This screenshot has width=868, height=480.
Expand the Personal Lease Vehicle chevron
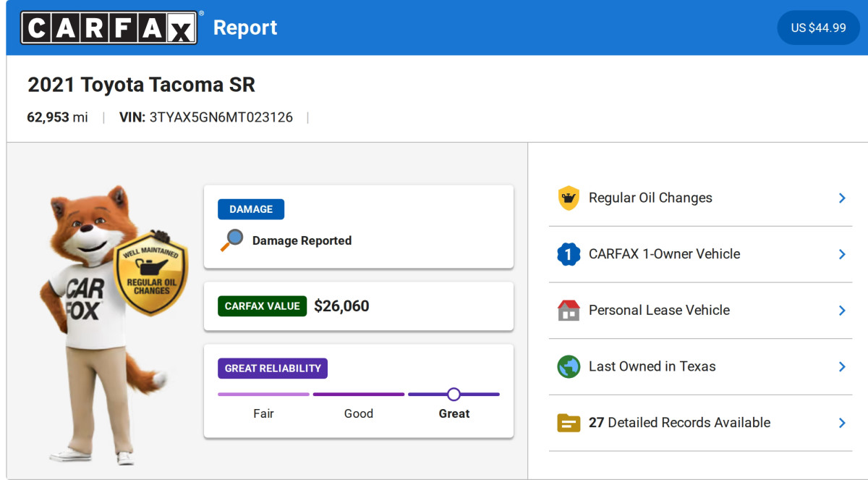[x=842, y=310]
